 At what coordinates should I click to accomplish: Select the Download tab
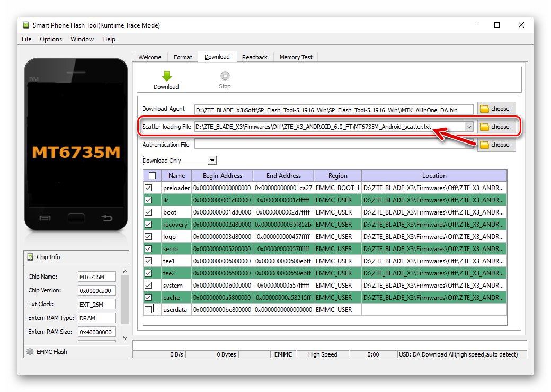(x=217, y=57)
